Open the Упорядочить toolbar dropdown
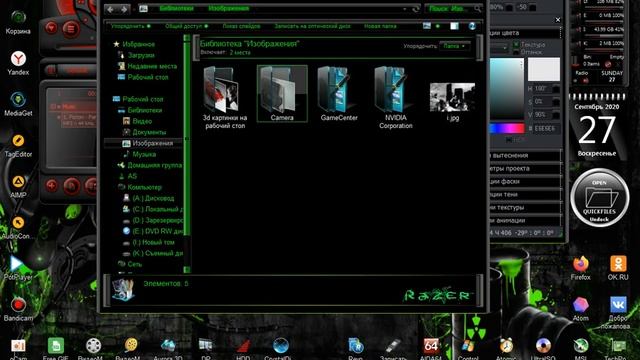The height and width of the screenshot is (360, 640). (131, 26)
